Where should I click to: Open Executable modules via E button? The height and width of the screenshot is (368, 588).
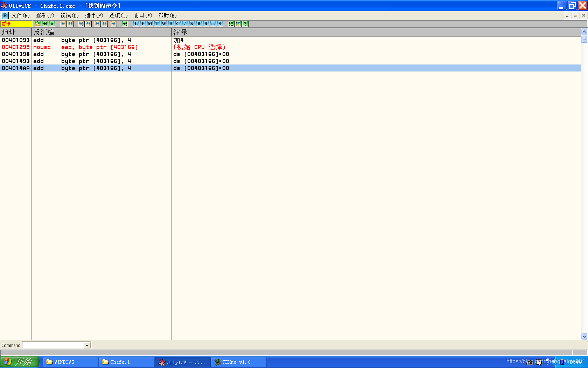tap(143, 23)
